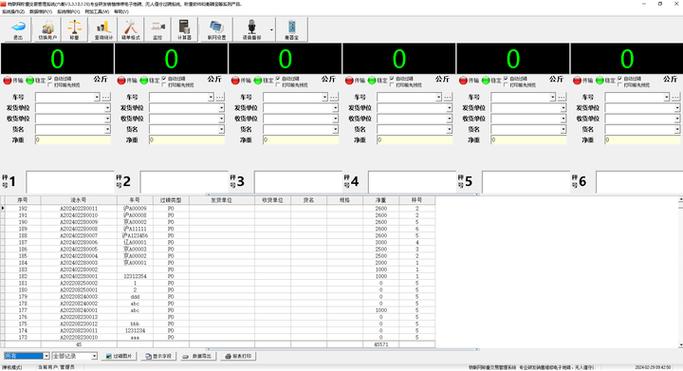Click the '...' button beside scale 6 车号
This screenshot has height=371, width=683.
[x=676, y=97]
